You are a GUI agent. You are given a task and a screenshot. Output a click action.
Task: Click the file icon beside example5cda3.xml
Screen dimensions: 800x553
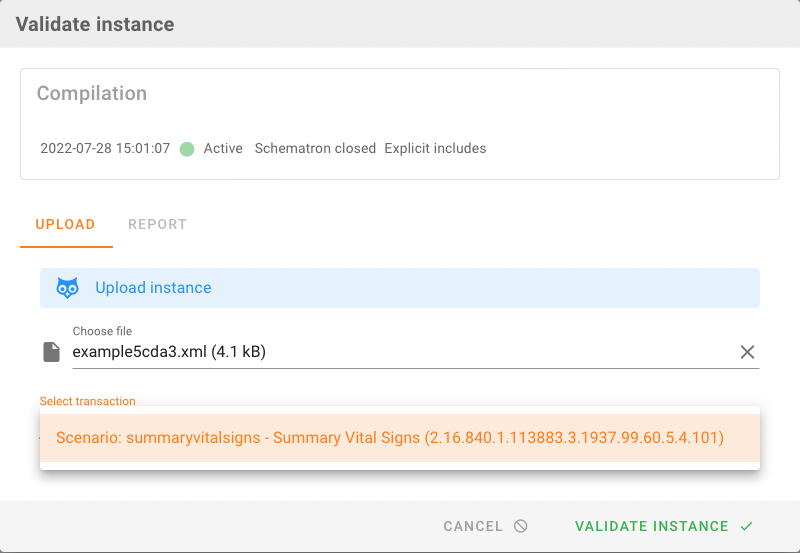(x=51, y=352)
